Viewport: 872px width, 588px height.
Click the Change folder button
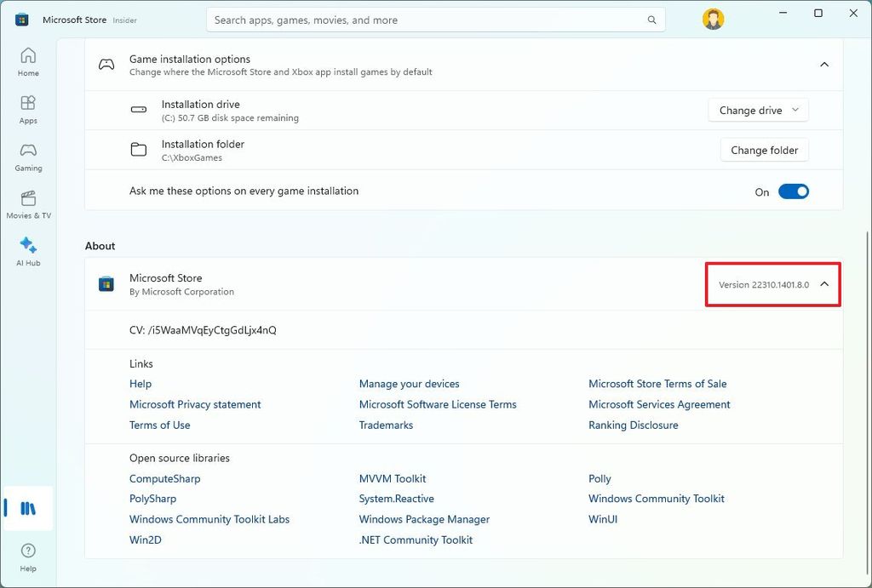[764, 151]
